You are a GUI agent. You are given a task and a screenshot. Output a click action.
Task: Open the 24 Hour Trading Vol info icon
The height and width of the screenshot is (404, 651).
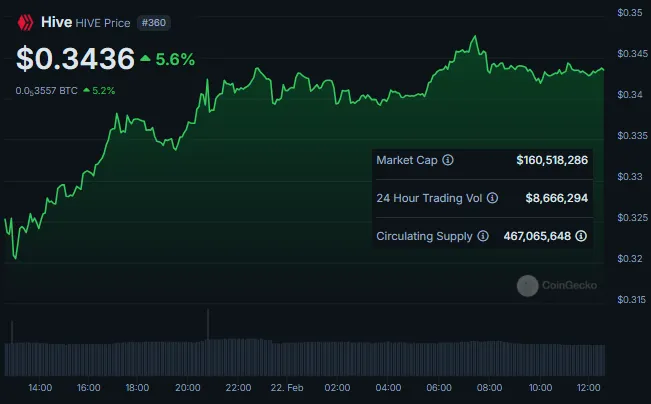pyautogui.click(x=492, y=198)
